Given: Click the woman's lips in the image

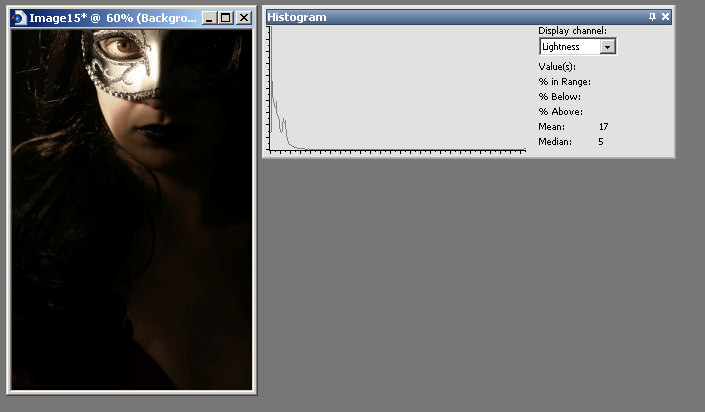Looking at the screenshot, I should click(154, 129).
